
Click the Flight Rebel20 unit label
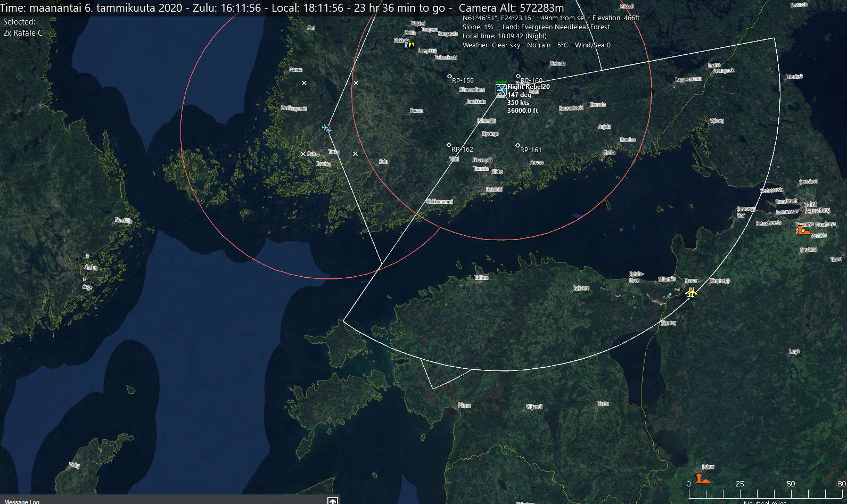[x=528, y=87]
